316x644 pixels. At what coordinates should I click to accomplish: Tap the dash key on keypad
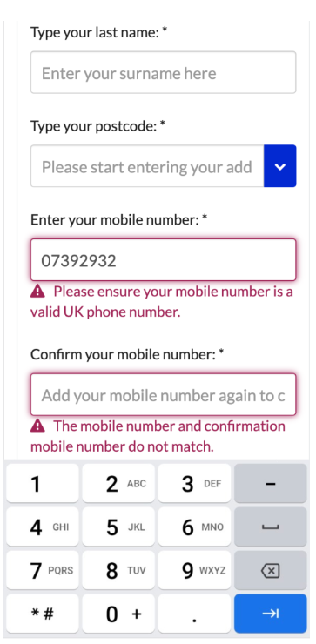tap(271, 483)
